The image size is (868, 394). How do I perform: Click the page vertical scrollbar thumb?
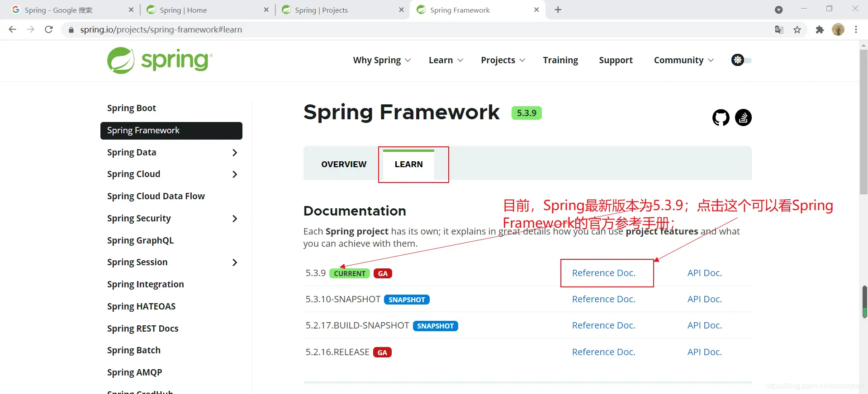pyautogui.click(x=863, y=122)
